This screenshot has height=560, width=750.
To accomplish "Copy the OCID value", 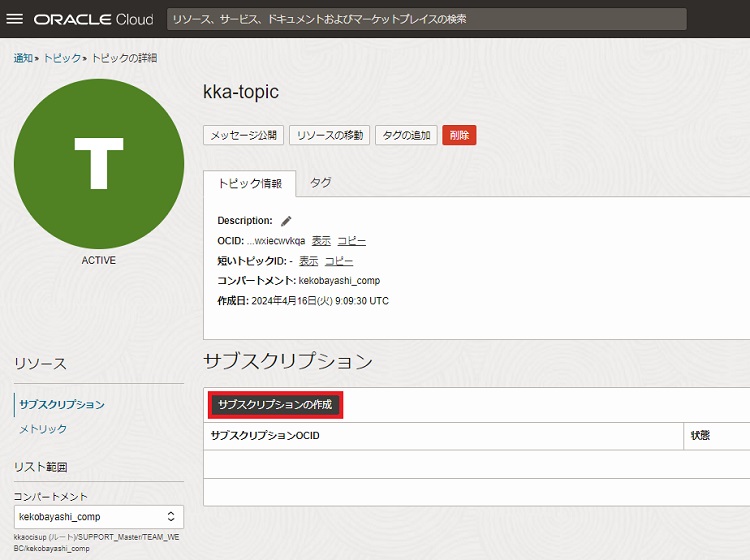I will [351, 241].
